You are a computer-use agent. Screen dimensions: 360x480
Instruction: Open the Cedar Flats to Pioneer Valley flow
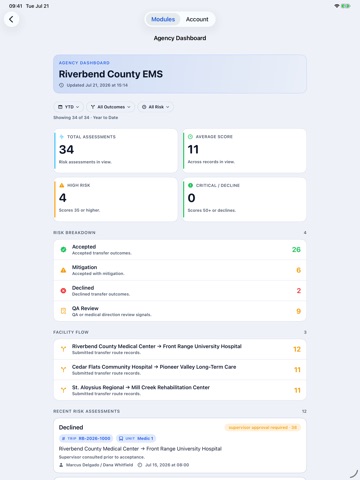pos(180,370)
